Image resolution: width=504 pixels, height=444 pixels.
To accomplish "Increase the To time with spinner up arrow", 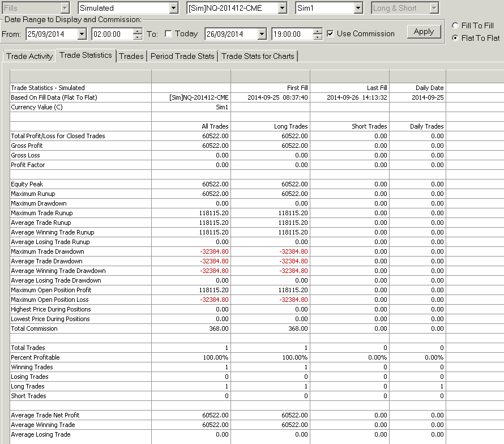I will pos(317,31).
